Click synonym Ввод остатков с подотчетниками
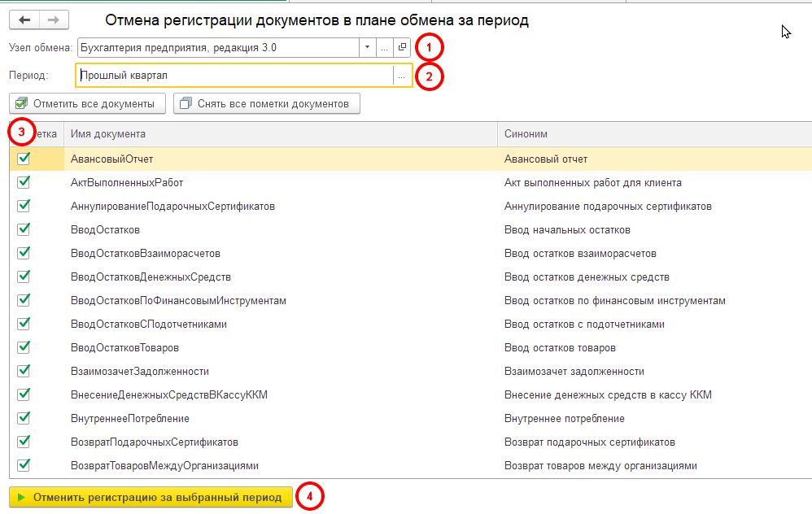Viewport: 812px width, 514px height. pyautogui.click(x=584, y=324)
